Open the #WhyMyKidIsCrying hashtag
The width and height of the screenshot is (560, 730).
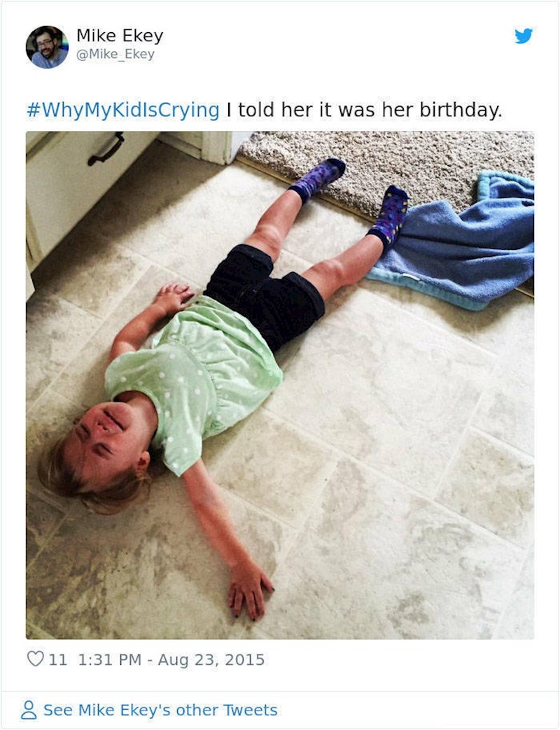click(x=123, y=111)
